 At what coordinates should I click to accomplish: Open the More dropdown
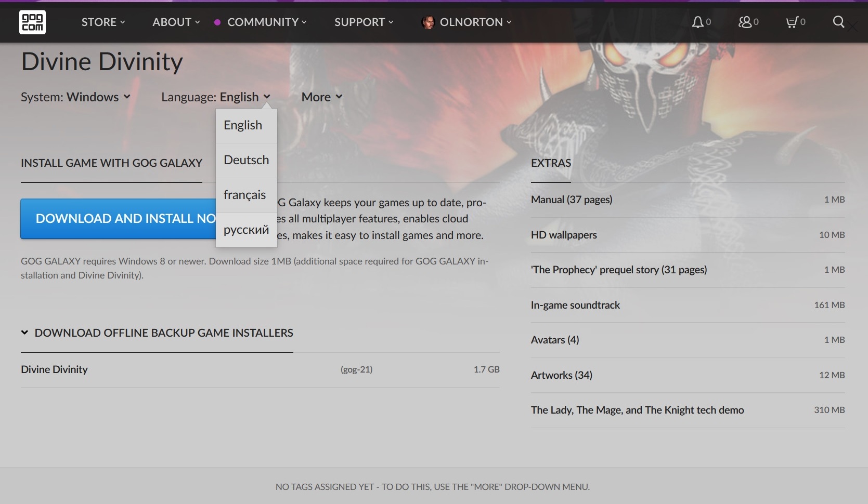[x=322, y=97]
